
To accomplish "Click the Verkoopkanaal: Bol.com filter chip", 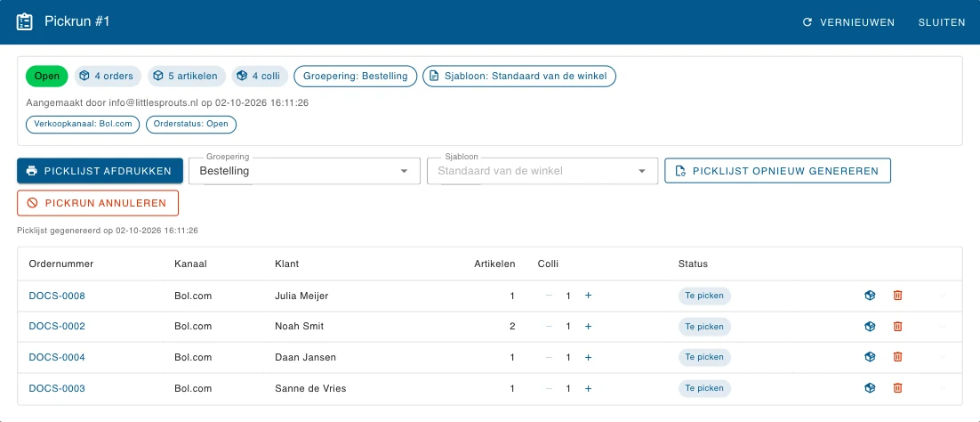I will (x=83, y=124).
